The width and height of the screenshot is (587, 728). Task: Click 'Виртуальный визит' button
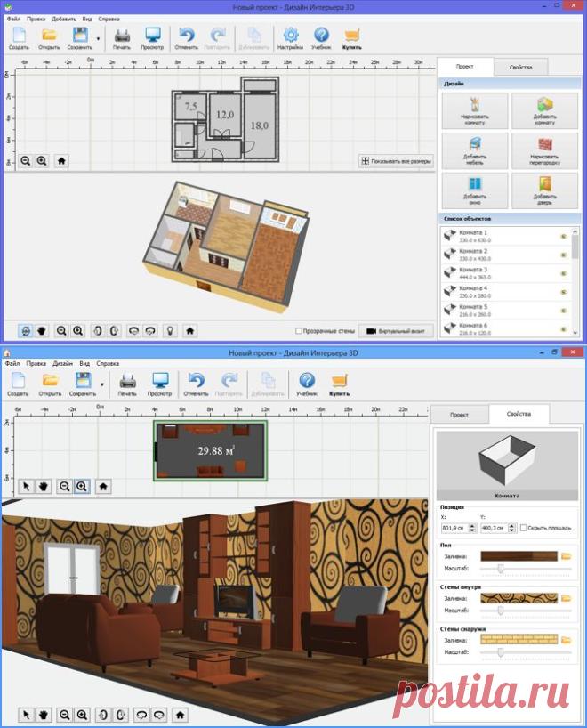point(397,331)
